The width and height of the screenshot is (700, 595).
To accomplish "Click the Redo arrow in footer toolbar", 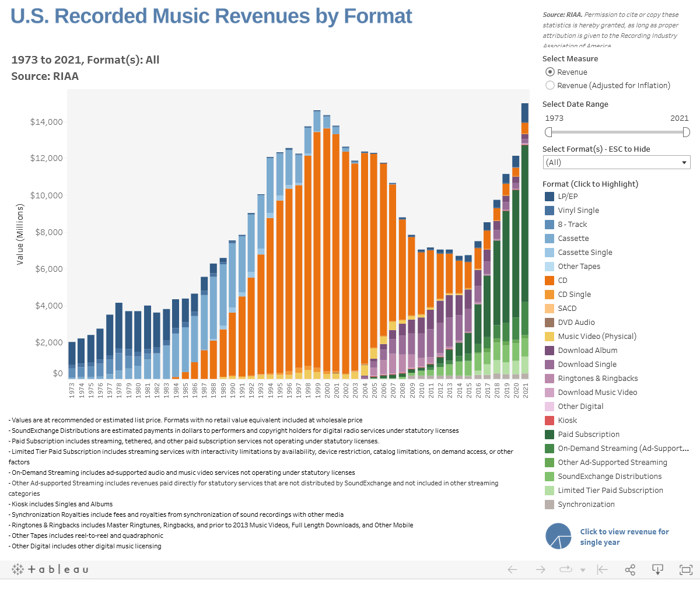I will point(541,569).
